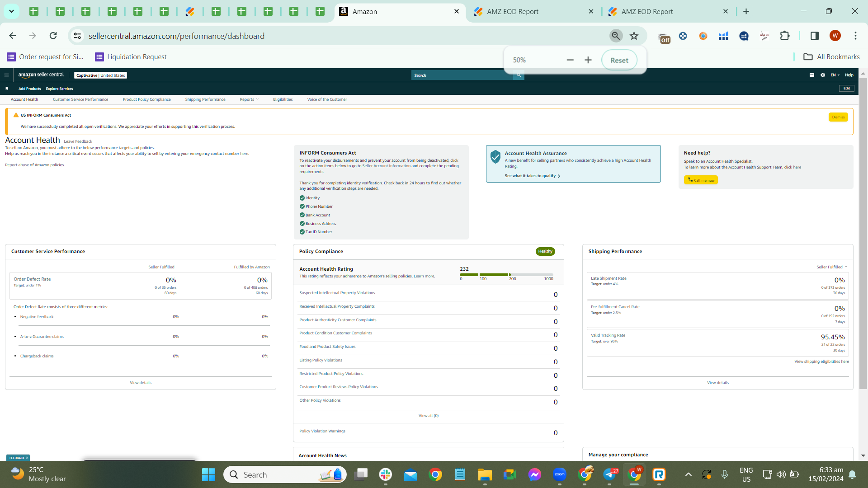Click the zoom magnifier icon in the address bar
The width and height of the screenshot is (868, 488).
(x=616, y=36)
